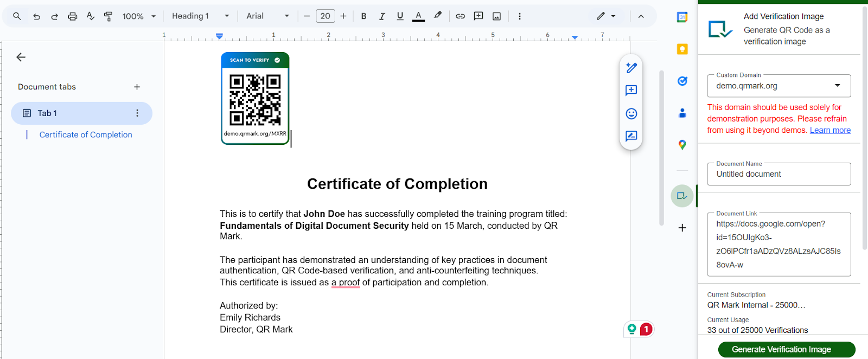
Task: Open the zoom level dropdown
Action: 139,16
